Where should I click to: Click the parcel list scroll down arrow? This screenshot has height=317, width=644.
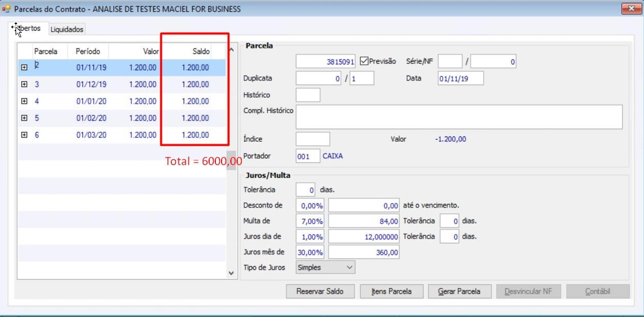231,273
